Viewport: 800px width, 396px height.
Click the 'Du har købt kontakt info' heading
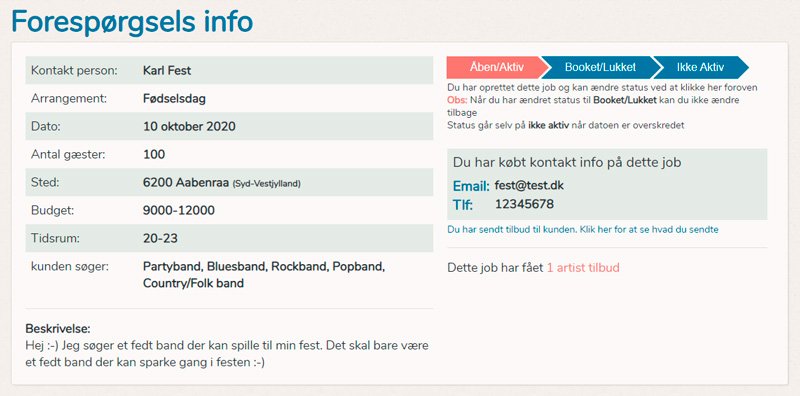click(567, 163)
